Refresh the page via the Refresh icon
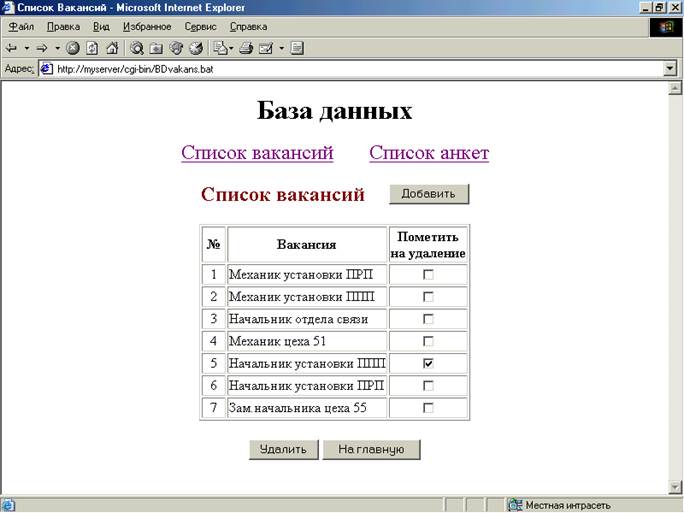The image size is (684, 513). tap(92, 48)
